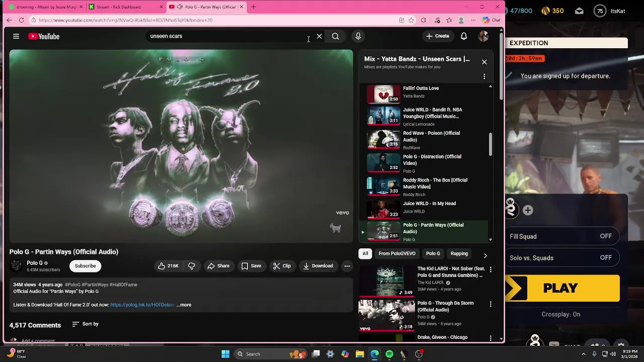This screenshot has width=644, height=362.
Task: Open the YouTube hamburger guide menu
Action: (16, 36)
